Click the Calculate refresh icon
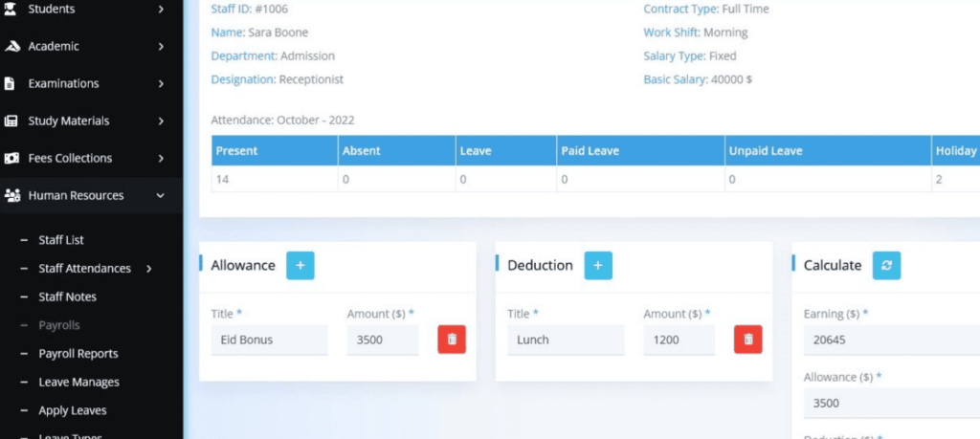 tap(886, 265)
